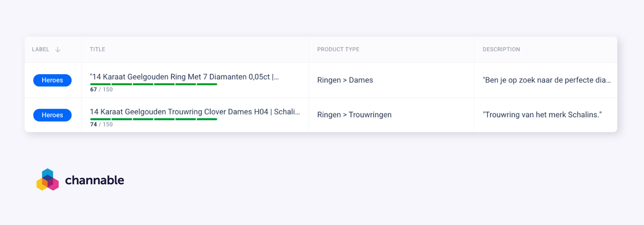
Task: Click the Heroes label in first row
Action: pos(52,80)
